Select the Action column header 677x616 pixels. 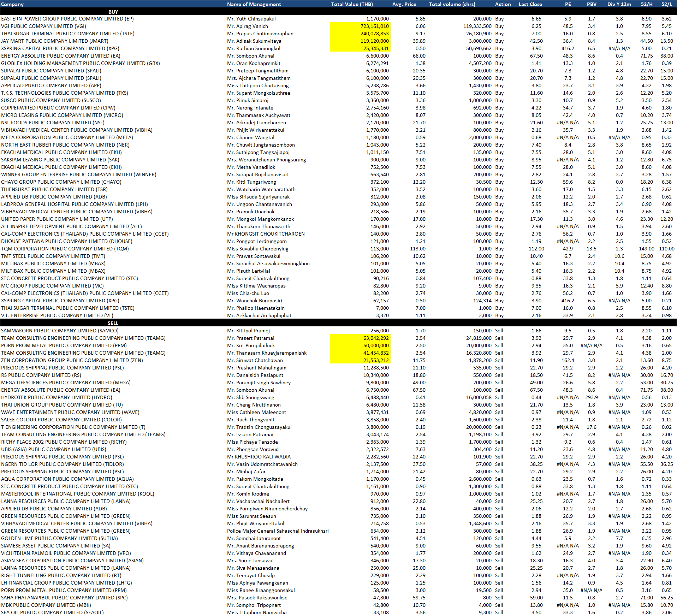503,4
